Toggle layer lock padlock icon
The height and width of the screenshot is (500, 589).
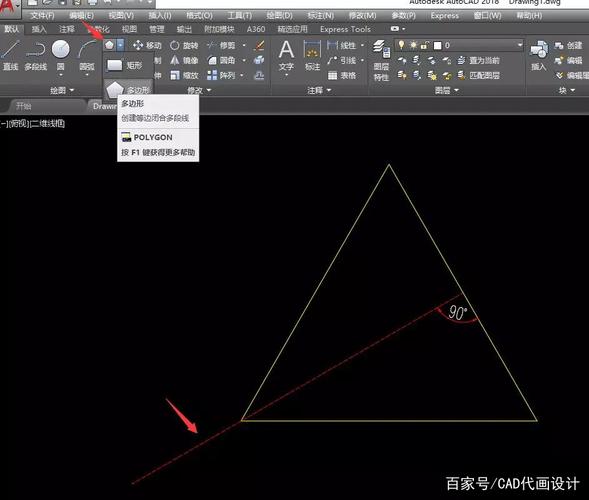(x=425, y=45)
